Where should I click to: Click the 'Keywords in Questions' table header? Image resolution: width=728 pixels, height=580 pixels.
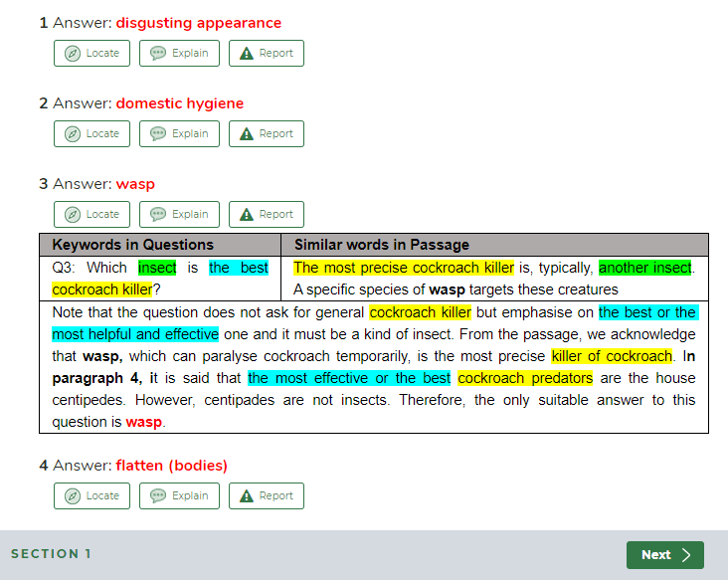(132, 245)
